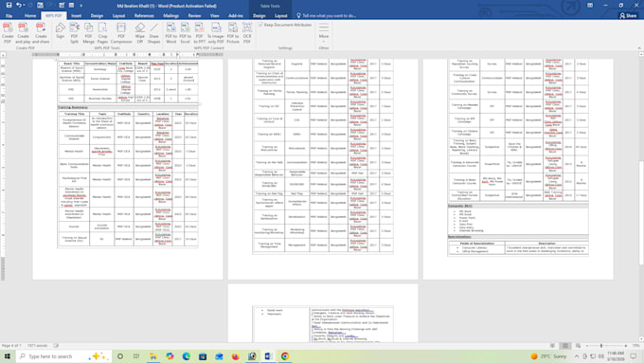
Task: Undo the last action
Action: coord(19,6)
